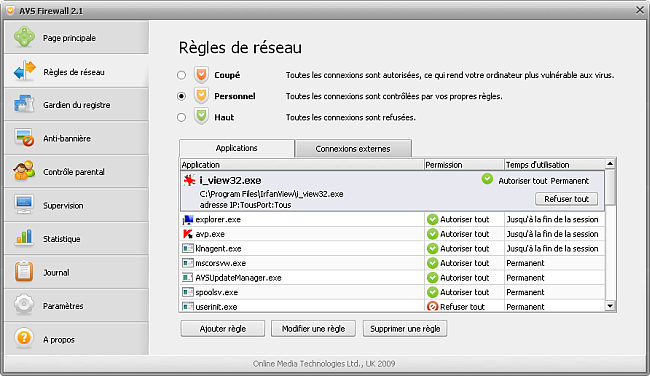Click the Coupé shield icon

pos(201,75)
